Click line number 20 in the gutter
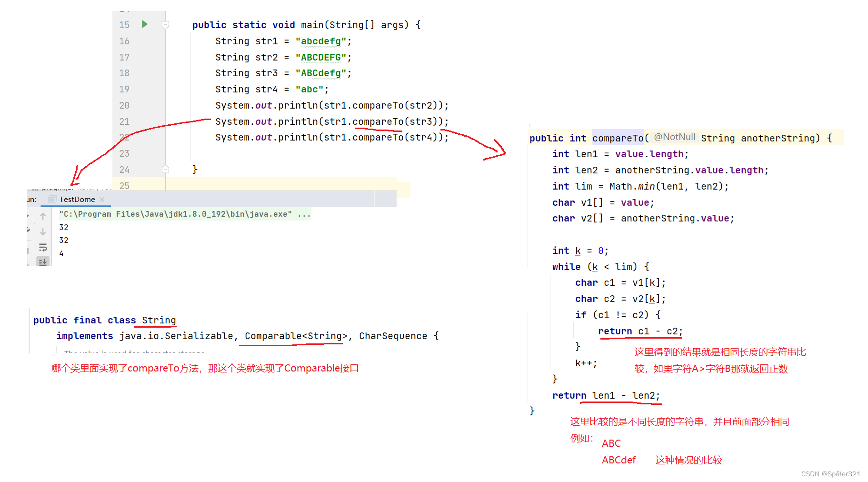868x482 pixels. 124,105
